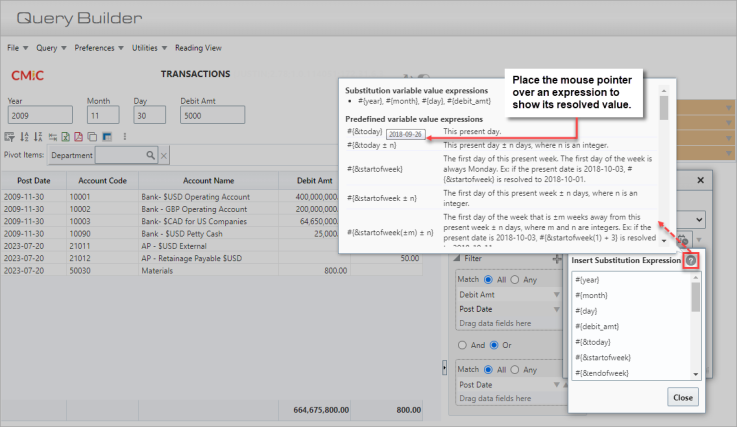Image resolution: width=737 pixels, height=427 pixels.
Task: Select the Or radio button
Action: tap(494, 345)
